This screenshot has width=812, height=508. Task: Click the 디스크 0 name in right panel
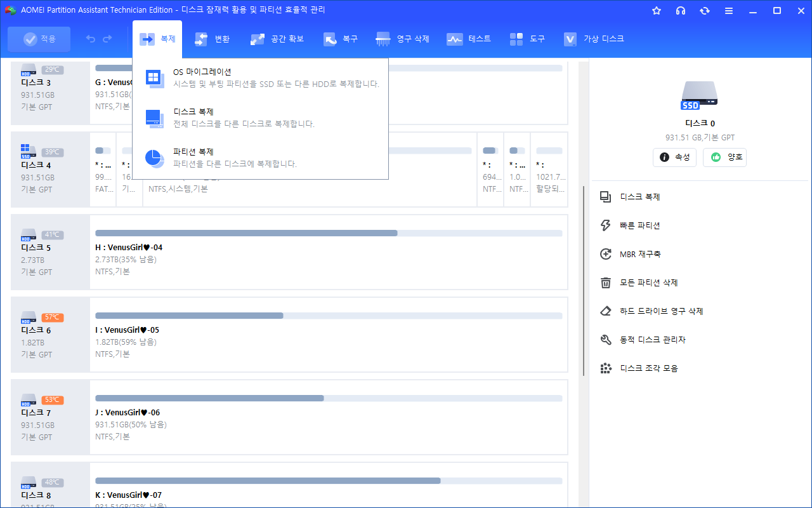tap(699, 124)
